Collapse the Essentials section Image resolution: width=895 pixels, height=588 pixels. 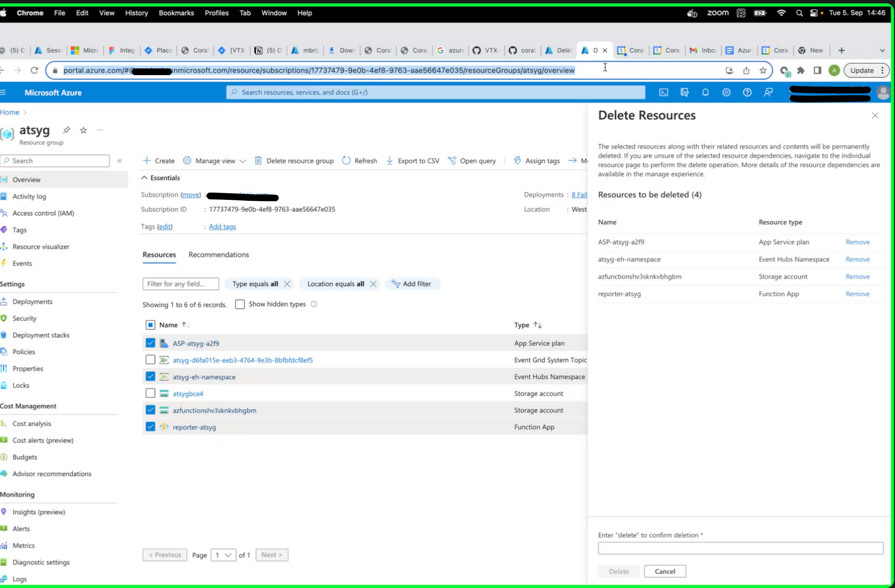pyautogui.click(x=144, y=178)
